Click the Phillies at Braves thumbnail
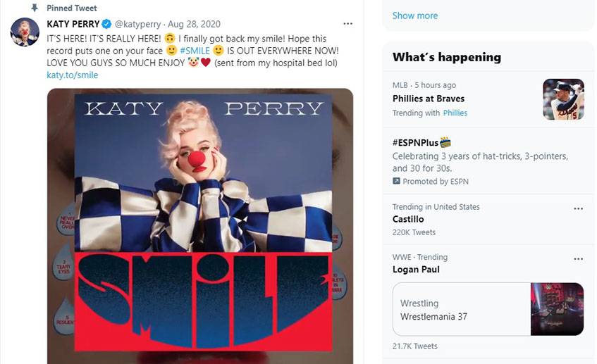597x364 pixels. 563,99
